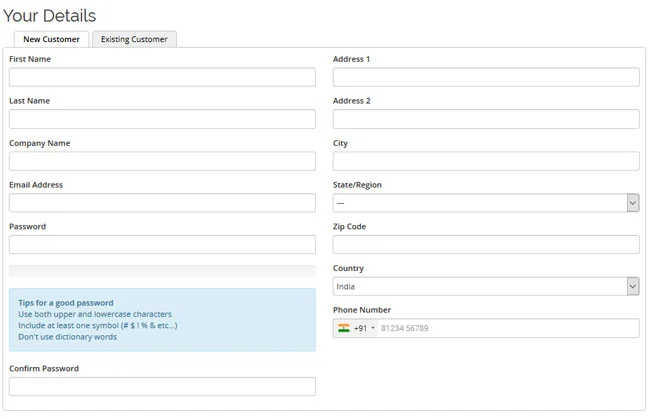Viewport: 650px width, 419px height.
Task: Open the +91 country code selector arrow
Action: coord(373,328)
